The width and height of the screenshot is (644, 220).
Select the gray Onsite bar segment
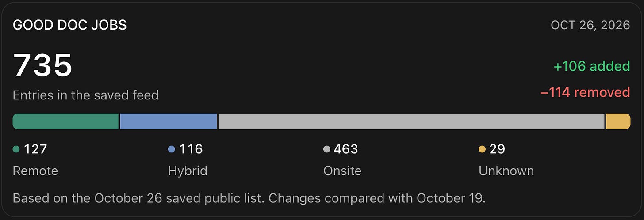(411, 121)
